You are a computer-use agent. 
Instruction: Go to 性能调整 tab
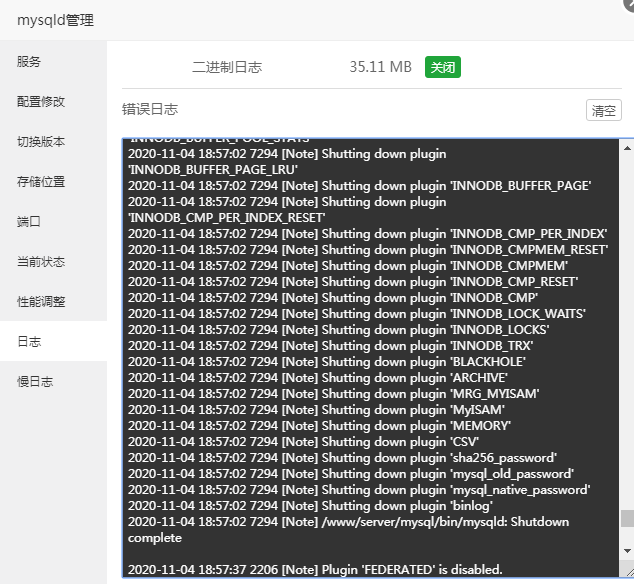click(x=53, y=302)
